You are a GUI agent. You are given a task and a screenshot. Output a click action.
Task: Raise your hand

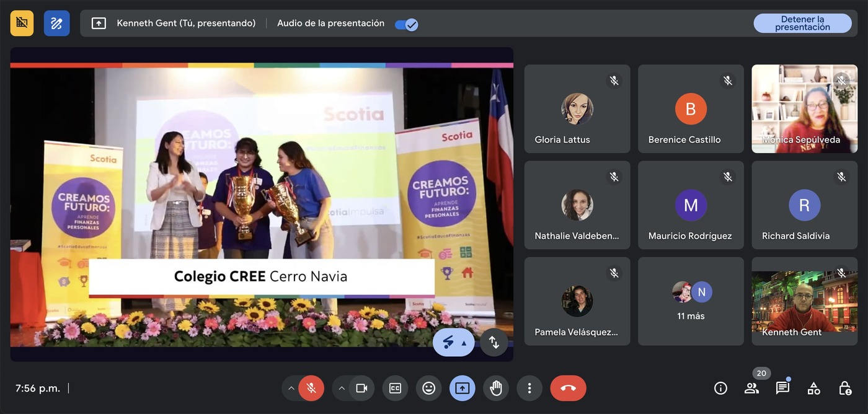(x=496, y=388)
